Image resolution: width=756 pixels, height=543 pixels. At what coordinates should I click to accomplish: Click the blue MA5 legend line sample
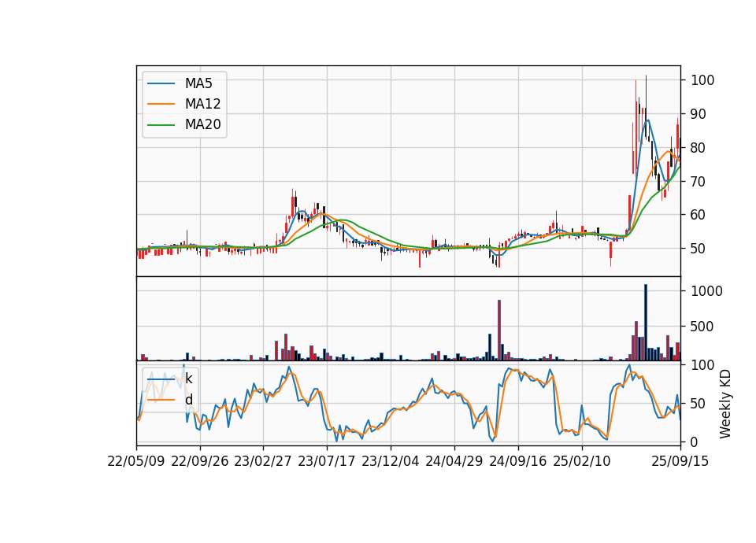(161, 84)
